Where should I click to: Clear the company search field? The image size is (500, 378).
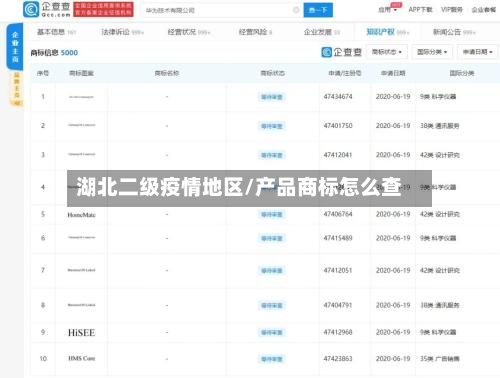tap(296, 10)
